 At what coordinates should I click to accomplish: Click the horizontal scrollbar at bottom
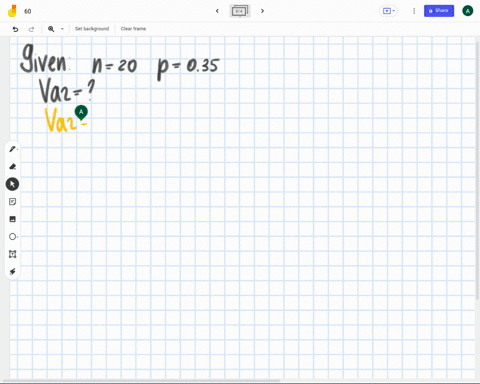[x=142, y=380]
